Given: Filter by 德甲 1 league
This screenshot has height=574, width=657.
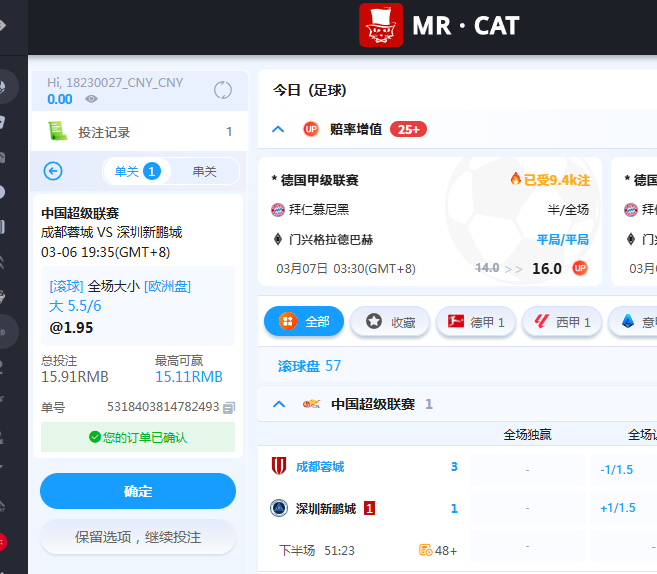Looking at the screenshot, I should 476,322.
